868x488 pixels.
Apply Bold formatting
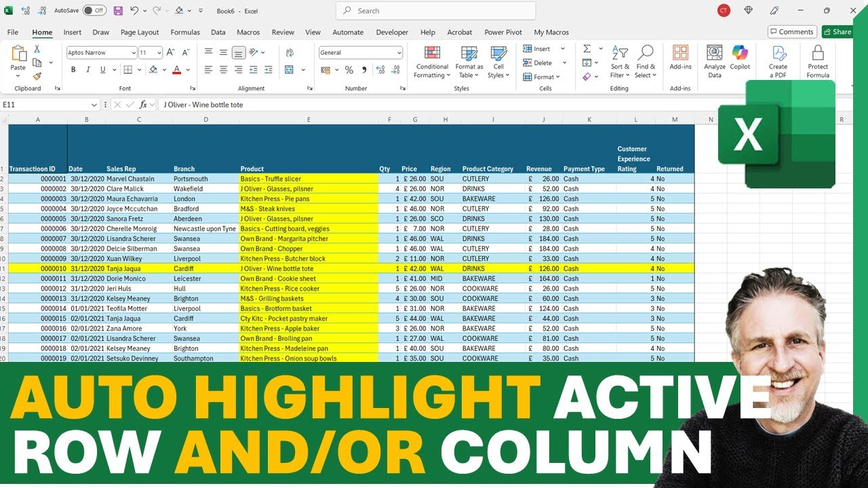click(73, 70)
